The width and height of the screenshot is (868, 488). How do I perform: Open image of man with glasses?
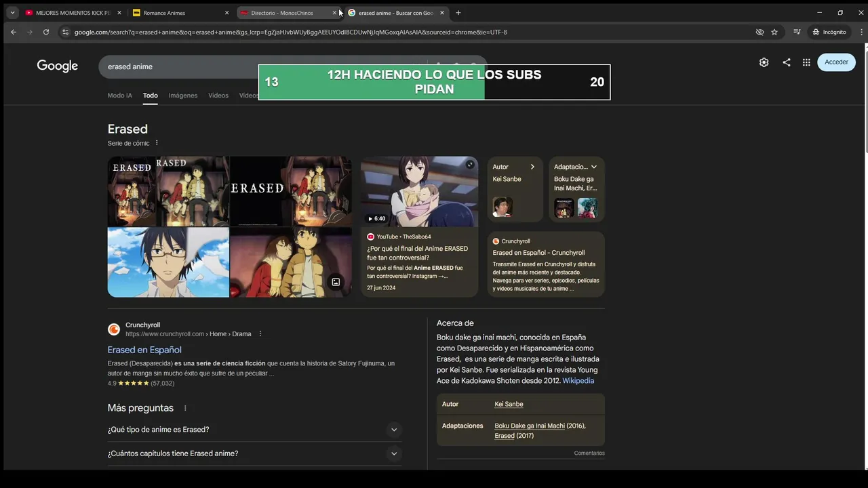(x=168, y=262)
